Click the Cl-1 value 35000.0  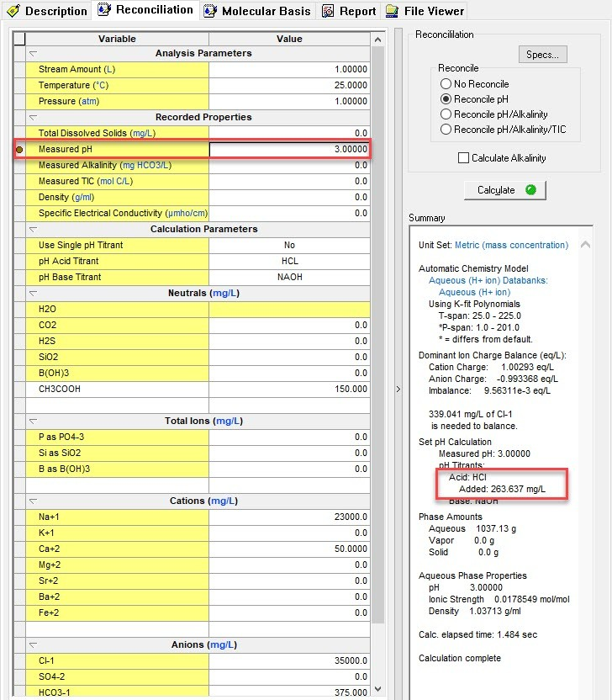pos(289,660)
